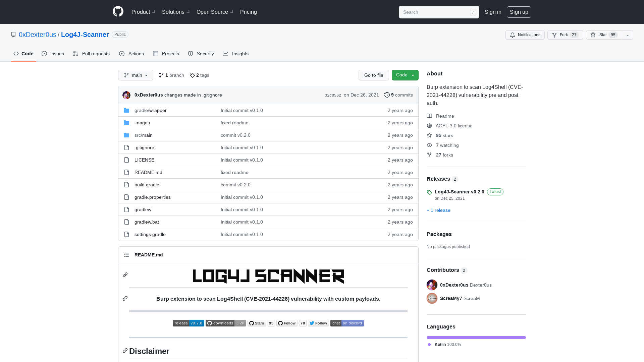Click the images folder icon
Viewport: 644px width, 362px height.
pyautogui.click(x=126, y=123)
